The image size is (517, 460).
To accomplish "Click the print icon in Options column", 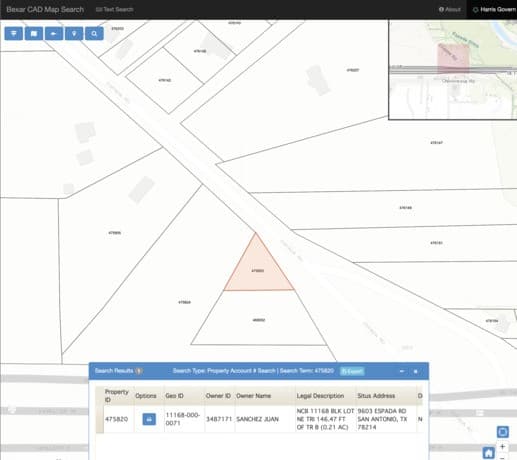I will coord(149,419).
